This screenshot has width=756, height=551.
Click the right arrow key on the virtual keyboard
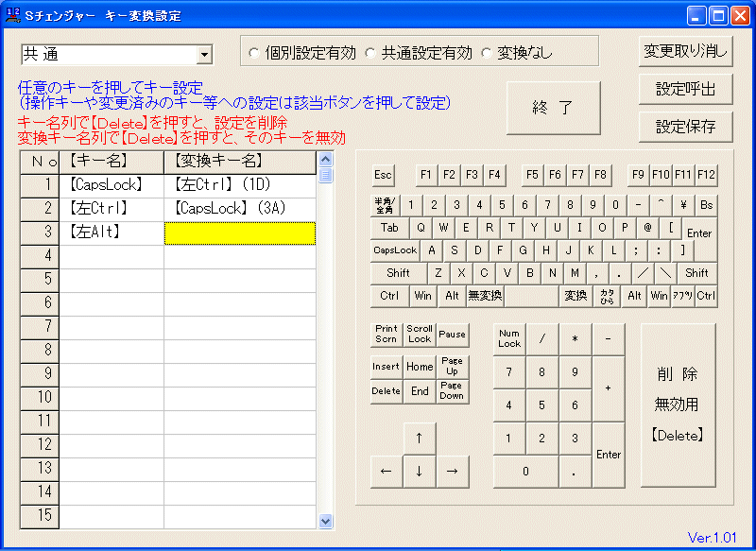pyautogui.click(x=453, y=471)
